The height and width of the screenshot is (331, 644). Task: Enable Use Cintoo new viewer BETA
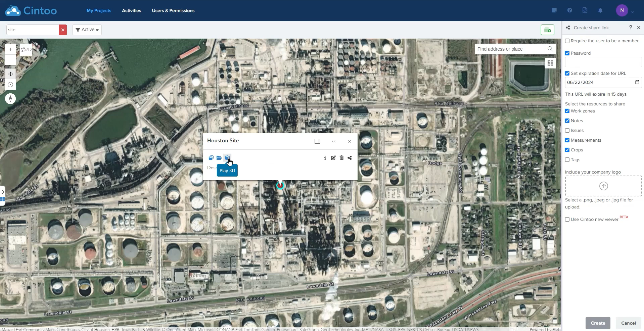[567, 219]
